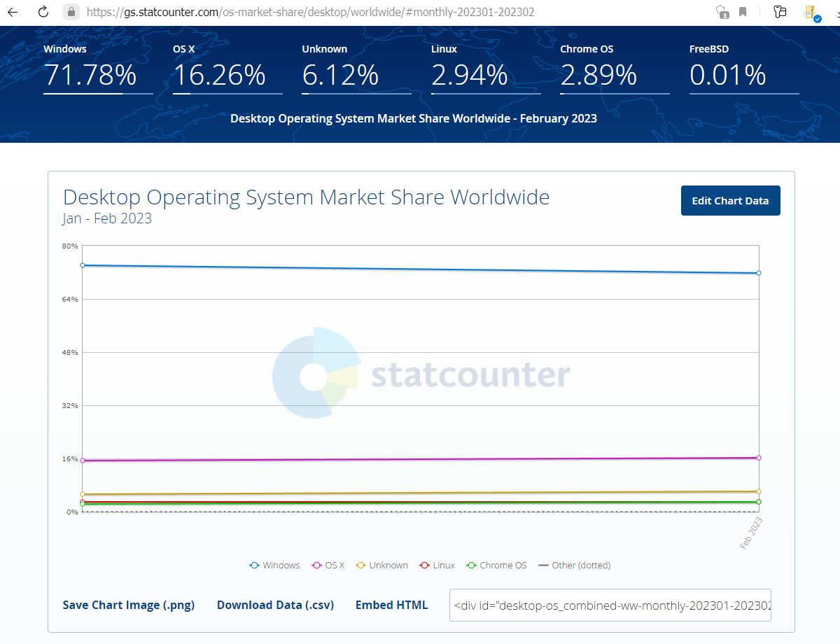Click the Unknown 6.12% stat
The height and width of the screenshot is (644, 840).
tap(356, 68)
